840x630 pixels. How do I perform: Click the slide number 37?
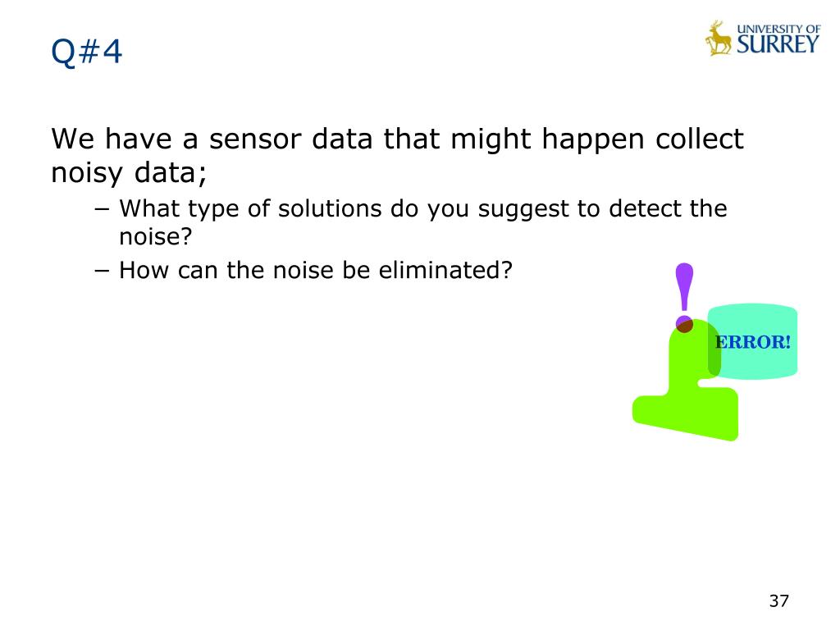[x=779, y=601]
